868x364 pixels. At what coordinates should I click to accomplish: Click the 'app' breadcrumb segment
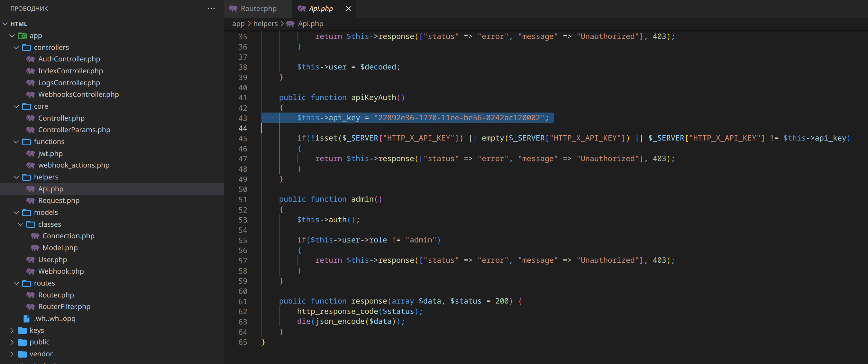pyautogui.click(x=238, y=23)
